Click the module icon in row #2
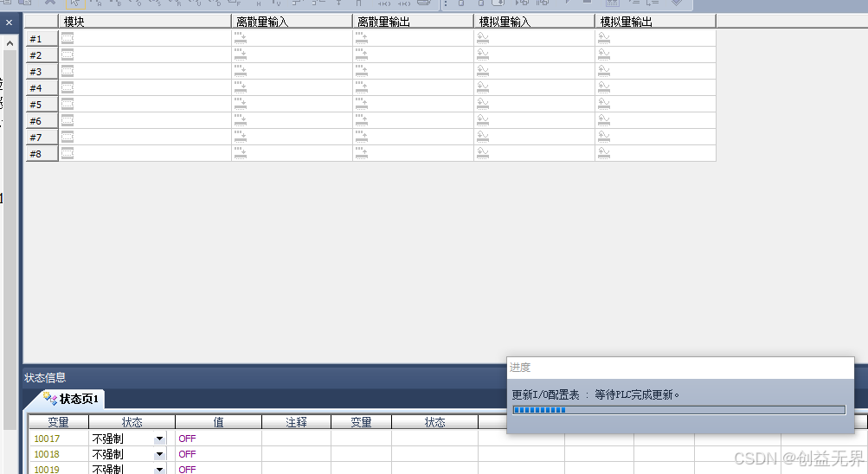868x474 pixels. pos(68,54)
